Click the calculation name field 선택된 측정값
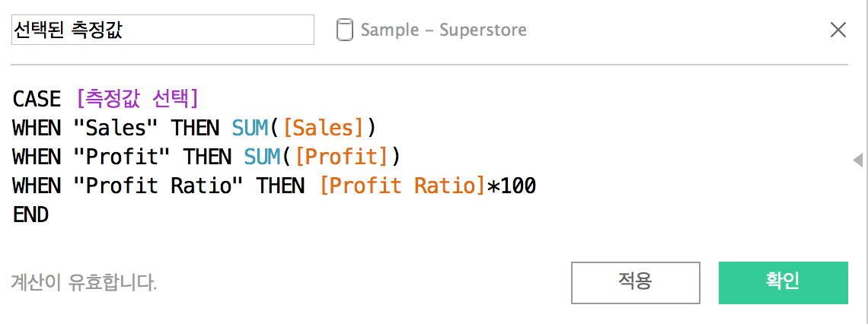This screenshot has height=324, width=868. 163,30
